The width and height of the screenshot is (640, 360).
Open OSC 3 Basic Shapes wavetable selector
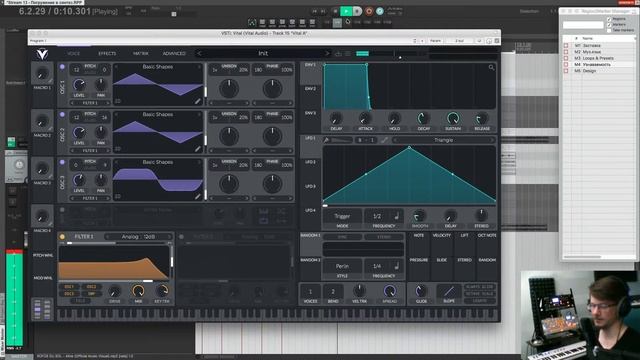point(158,162)
